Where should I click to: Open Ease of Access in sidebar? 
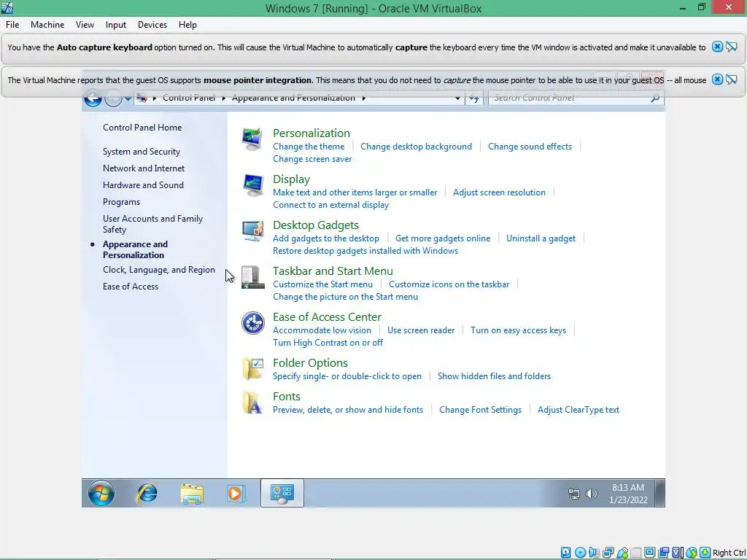point(131,286)
